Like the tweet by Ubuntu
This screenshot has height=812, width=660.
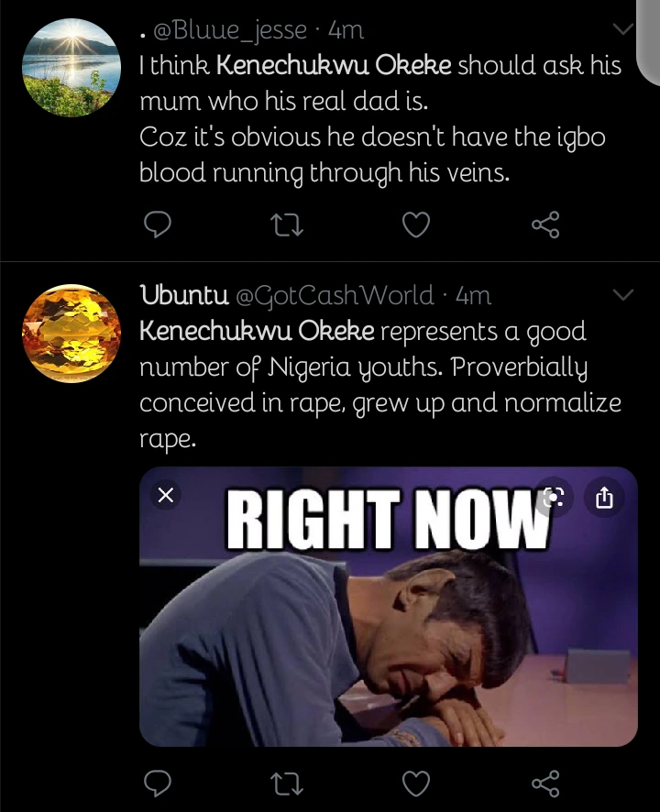click(416, 783)
